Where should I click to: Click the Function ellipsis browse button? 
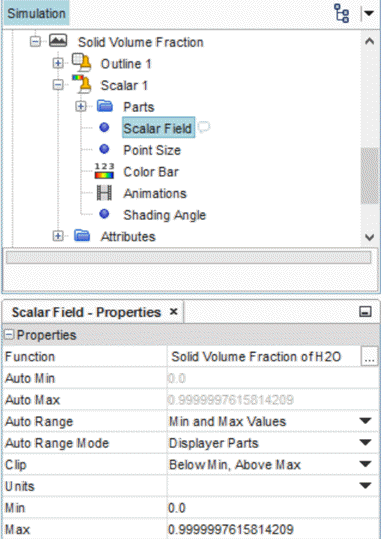[x=369, y=356]
